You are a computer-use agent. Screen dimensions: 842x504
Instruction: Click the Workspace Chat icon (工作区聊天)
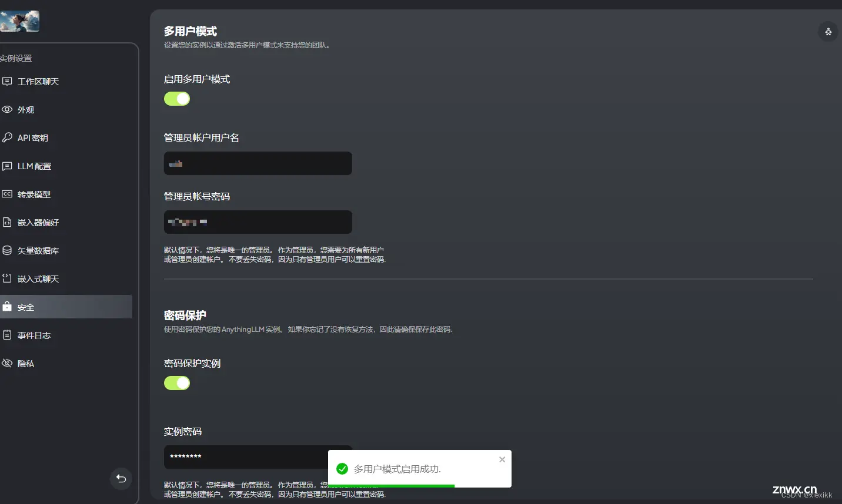click(x=7, y=81)
